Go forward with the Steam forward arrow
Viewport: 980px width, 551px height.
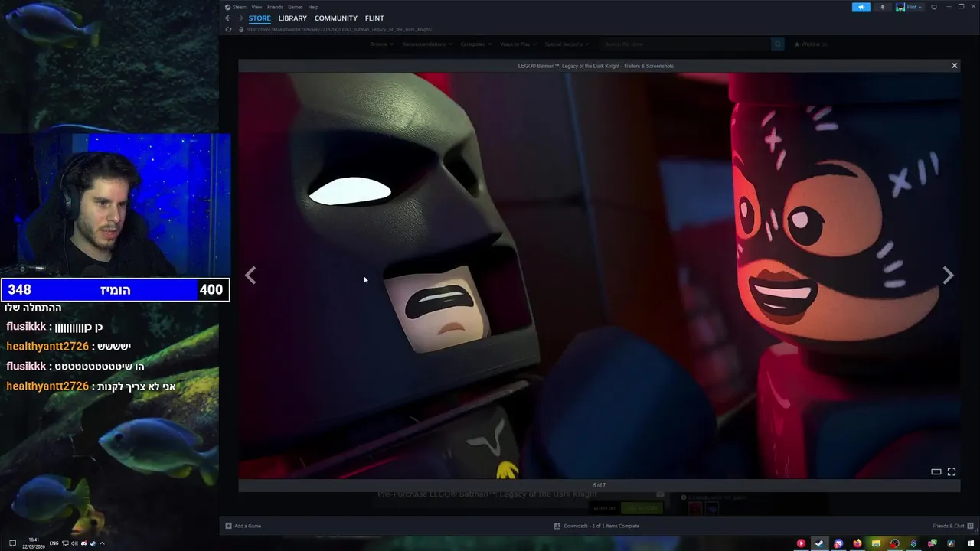point(240,18)
